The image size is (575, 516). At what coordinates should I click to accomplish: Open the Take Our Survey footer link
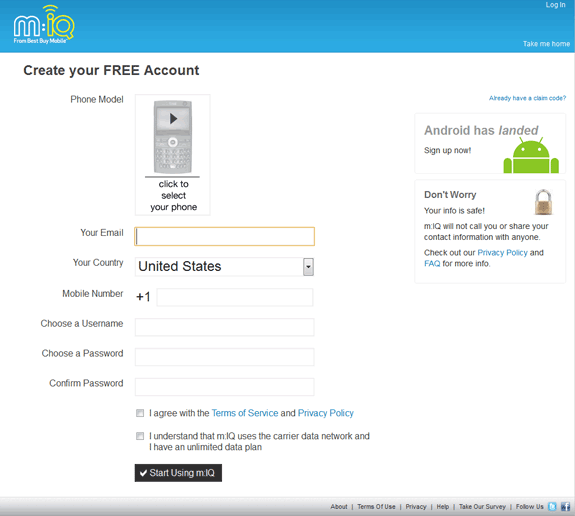pos(482,507)
